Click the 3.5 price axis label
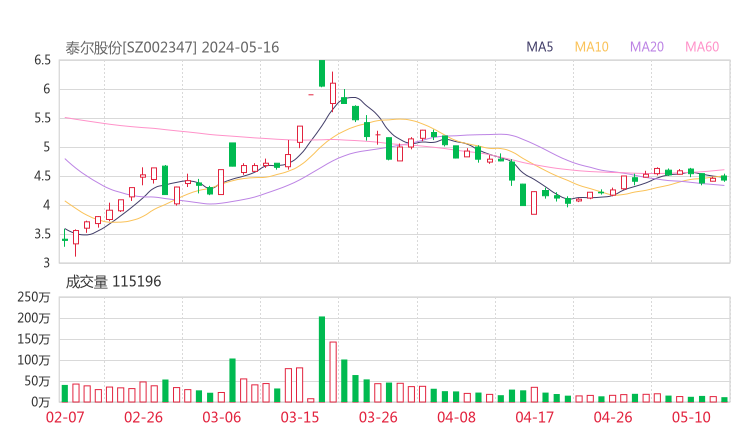Image resolution: width=740 pixels, height=440 pixels. (x=42, y=234)
